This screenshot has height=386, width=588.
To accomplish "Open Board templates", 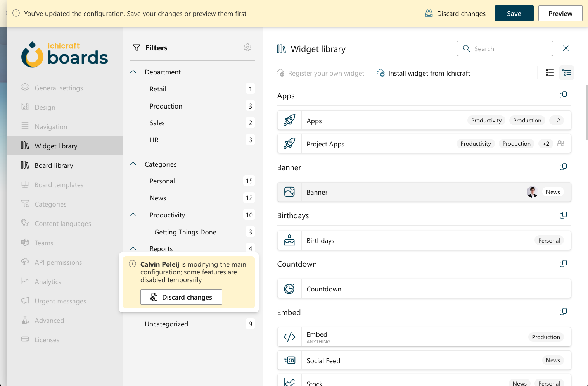I will [65, 184].
